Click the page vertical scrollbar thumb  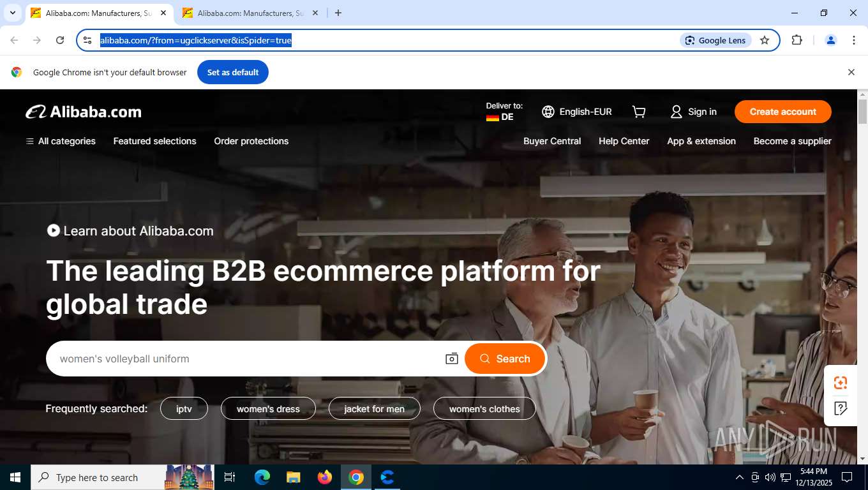862,112
